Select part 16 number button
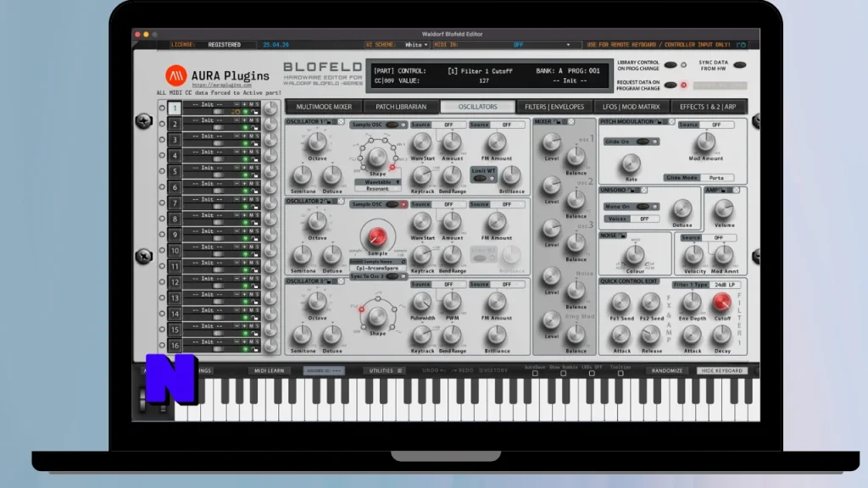This screenshot has width=868, height=488. click(x=175, y=346)
